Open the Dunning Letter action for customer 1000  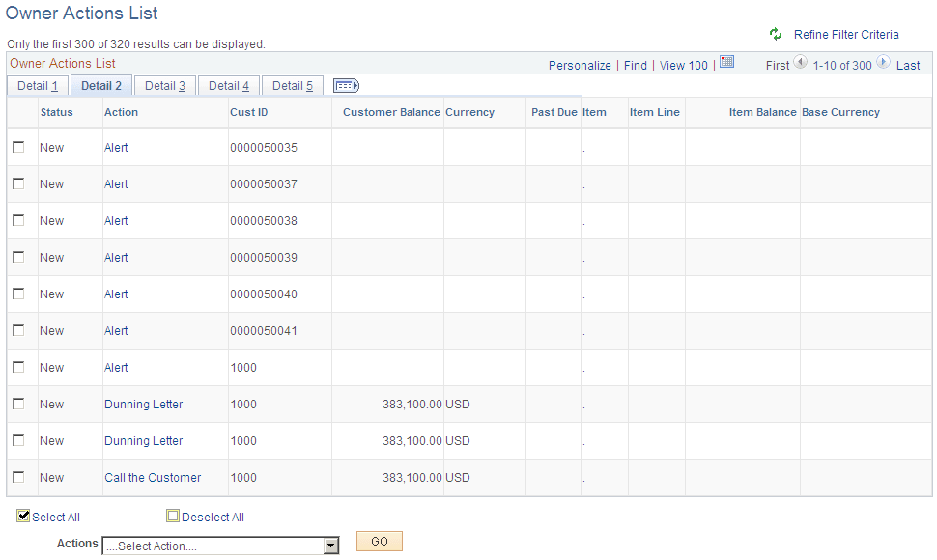(143, 404)
